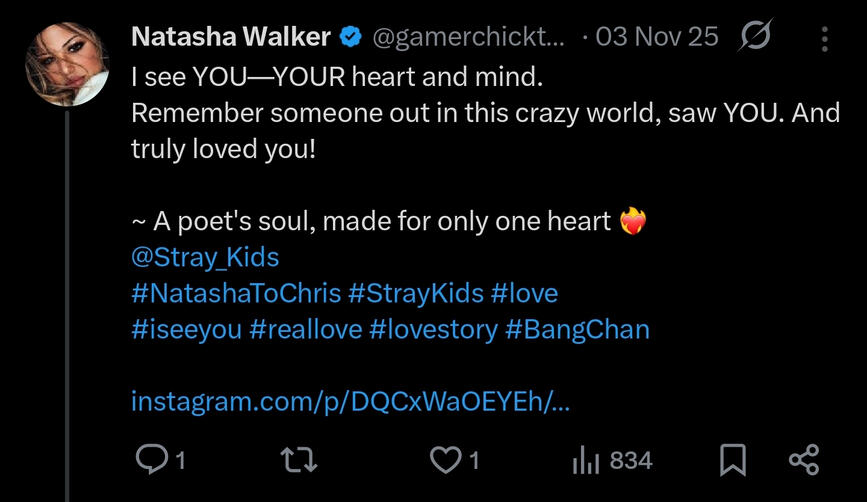Open Grok slashed-circle icon
This screenshot has width=867, height=502.
pos(755,36)
